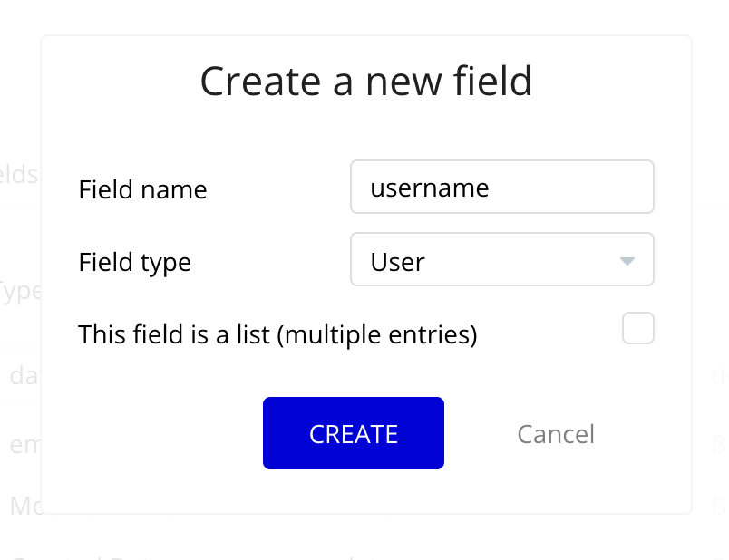Click the faded "Type" column header behind dialog
Screen dimensions: 729x560
(18, 292)
